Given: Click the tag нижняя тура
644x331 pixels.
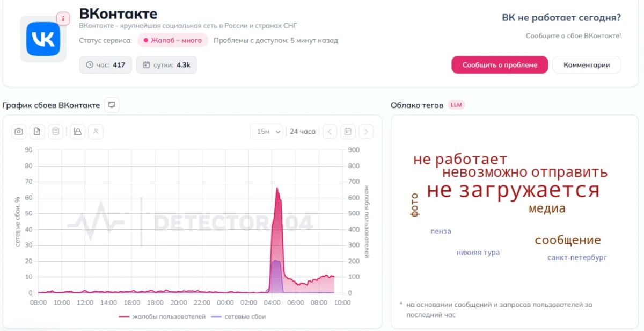Looking at the screenshot, I should point(478,253).
